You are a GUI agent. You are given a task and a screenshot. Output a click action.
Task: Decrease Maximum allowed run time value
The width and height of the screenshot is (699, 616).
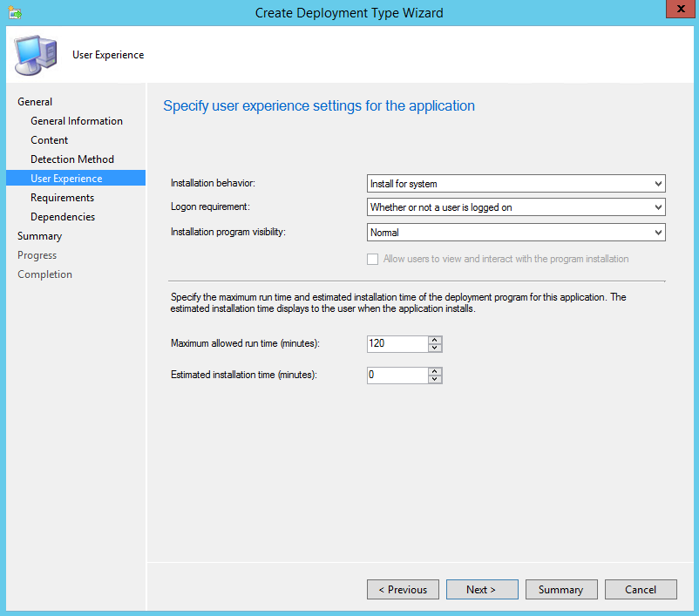coord(435,348)
